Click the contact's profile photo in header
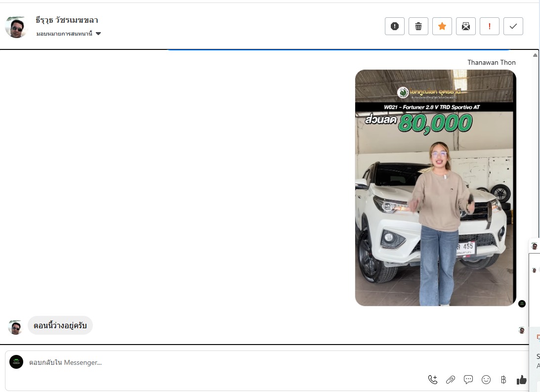This screenshot has height=392, width=540. point(16,27)
